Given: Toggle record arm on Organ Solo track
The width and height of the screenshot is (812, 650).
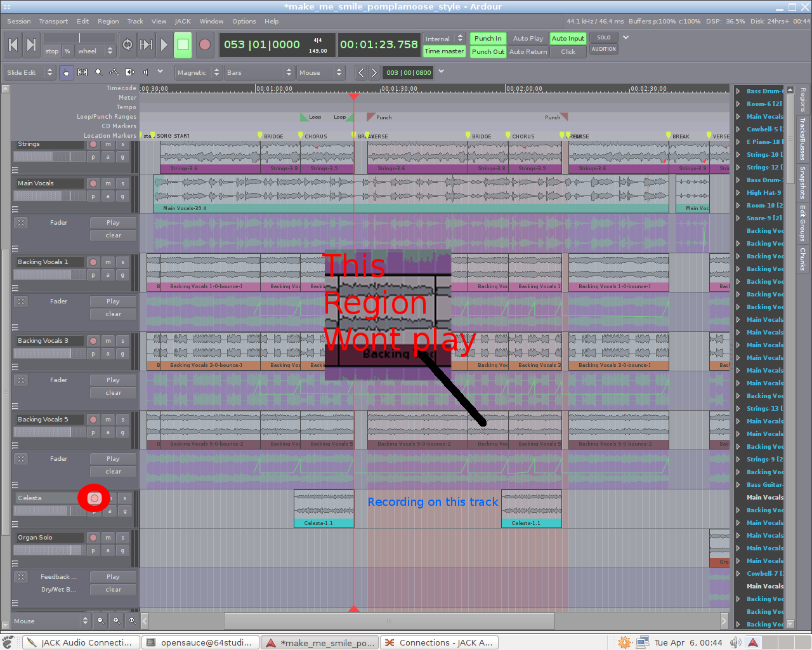Looking at the screenshot, I should point(93,538).
